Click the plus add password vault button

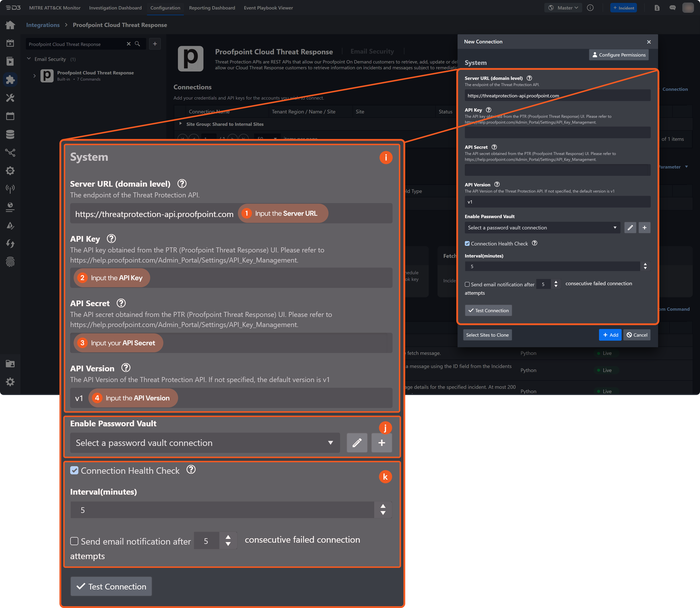pos(644,228)
